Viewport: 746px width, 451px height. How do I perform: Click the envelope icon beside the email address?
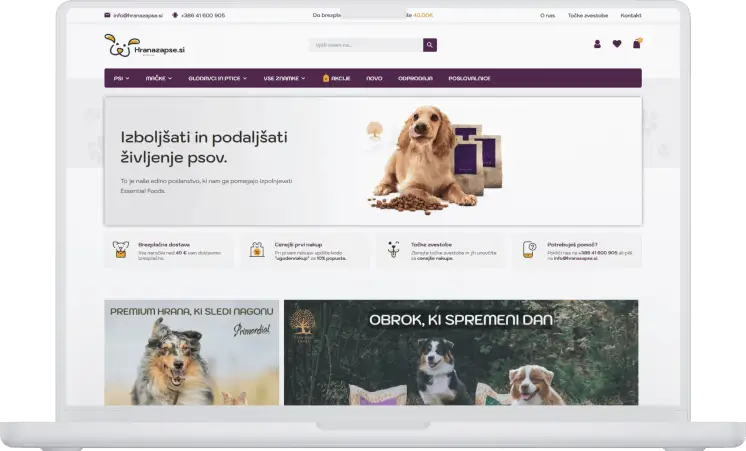pos(107,15)
